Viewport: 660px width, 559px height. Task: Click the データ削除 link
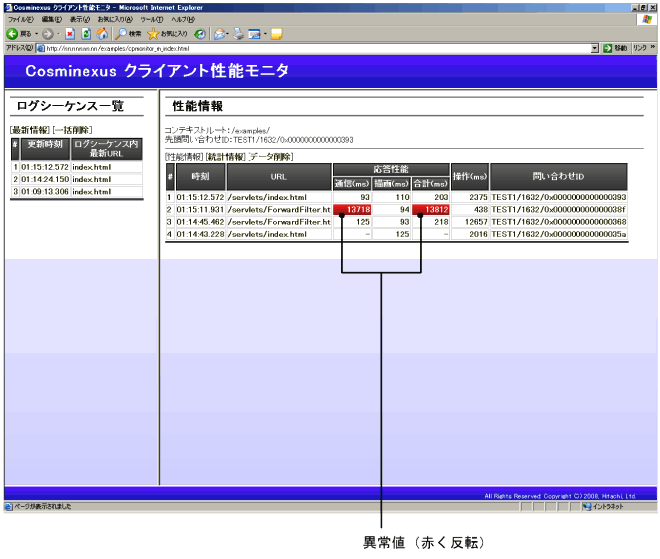[x=270, y=156]
